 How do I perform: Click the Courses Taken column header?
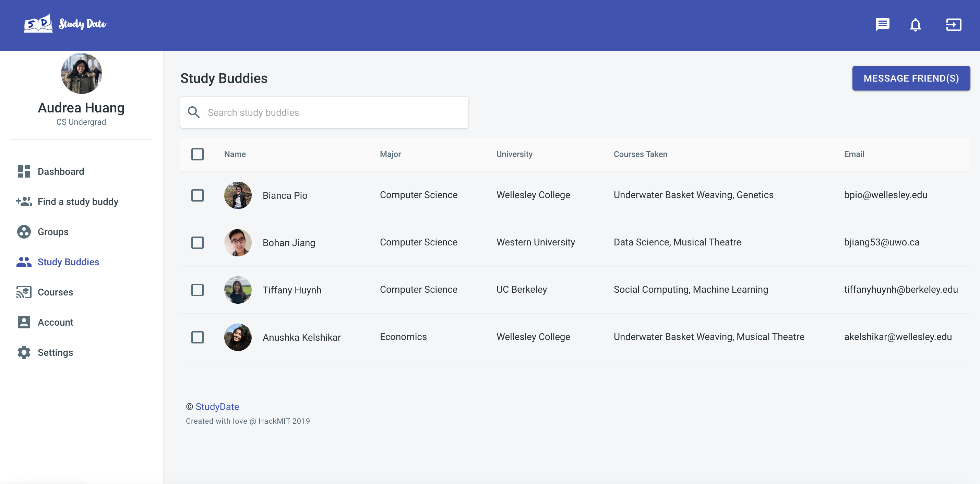pyautogui.click(x=640, y=154)
